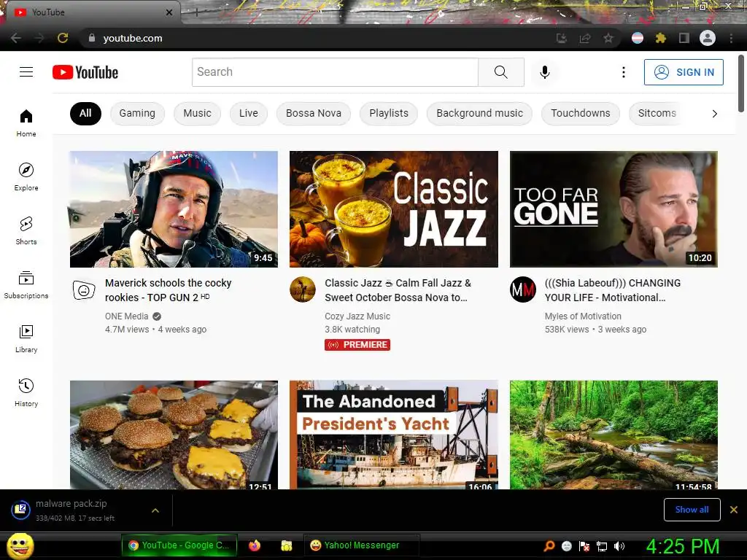The height and width of the screenshot is (560, 747).
Task: Open the forest stream video thumbnail
Action: pos(614,435)
